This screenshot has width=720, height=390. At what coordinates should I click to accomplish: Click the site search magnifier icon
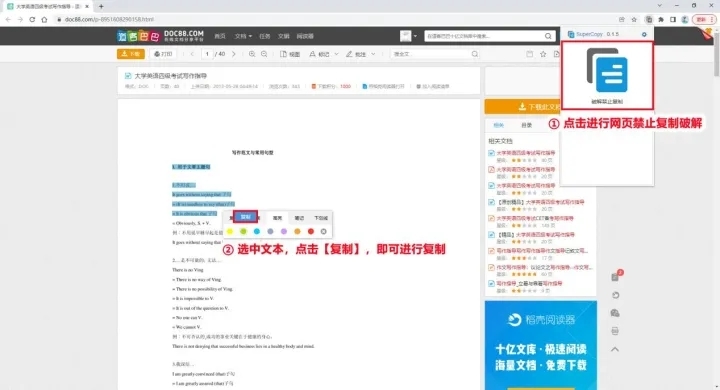click(x=548, y=36)
